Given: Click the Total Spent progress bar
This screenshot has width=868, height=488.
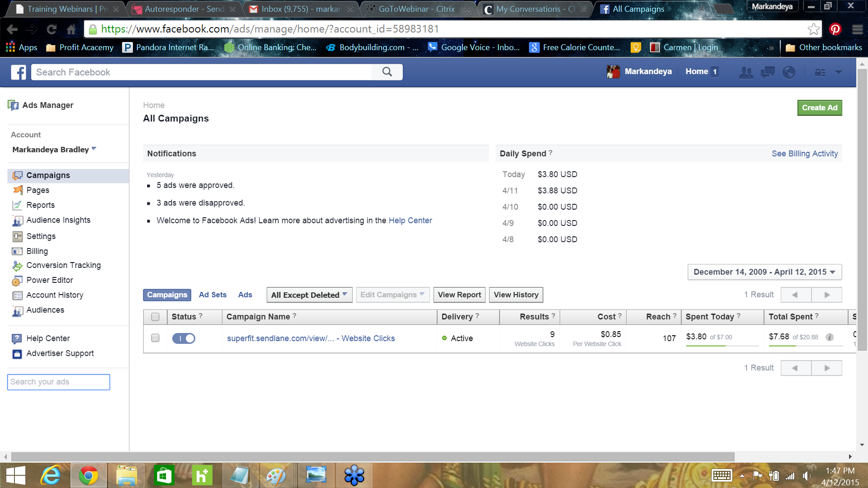Looking at the screenshot, I should click(x=806, y=346).
